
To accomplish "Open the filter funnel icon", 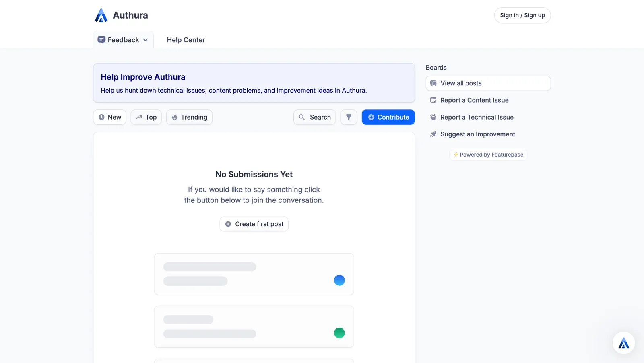I will tap(349, 117).
